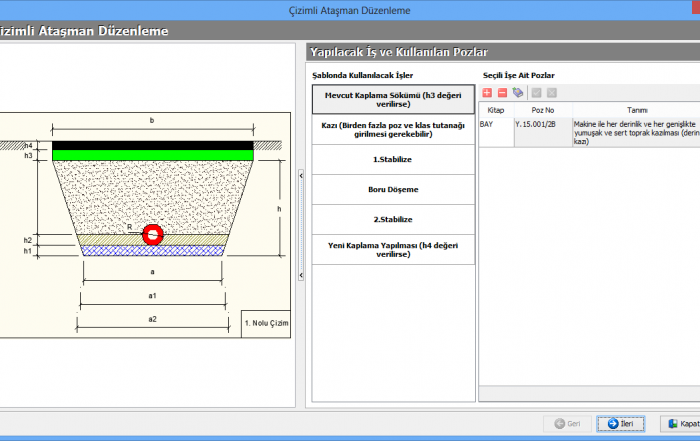Click the red minus remove poz icon
This screenshot has width=700, height=441.
pyautogui.click(x=502, y=92)
